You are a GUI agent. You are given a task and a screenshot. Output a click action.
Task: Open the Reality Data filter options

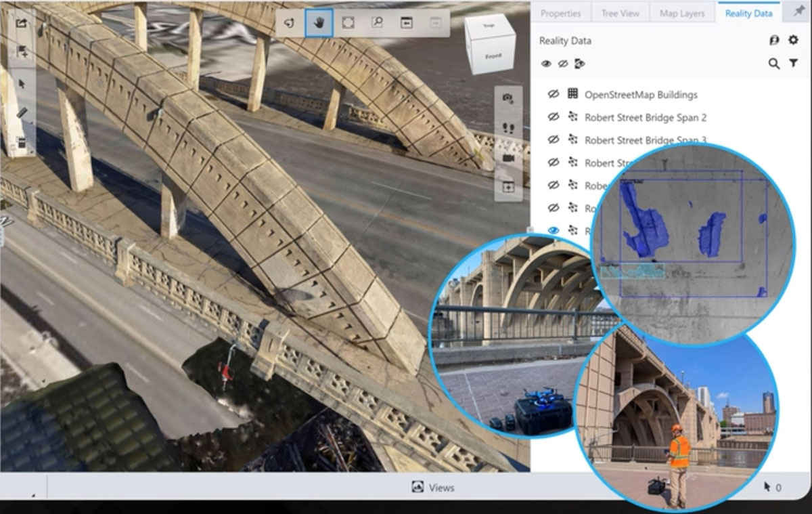pyautogui.click(x=794, y=64)
